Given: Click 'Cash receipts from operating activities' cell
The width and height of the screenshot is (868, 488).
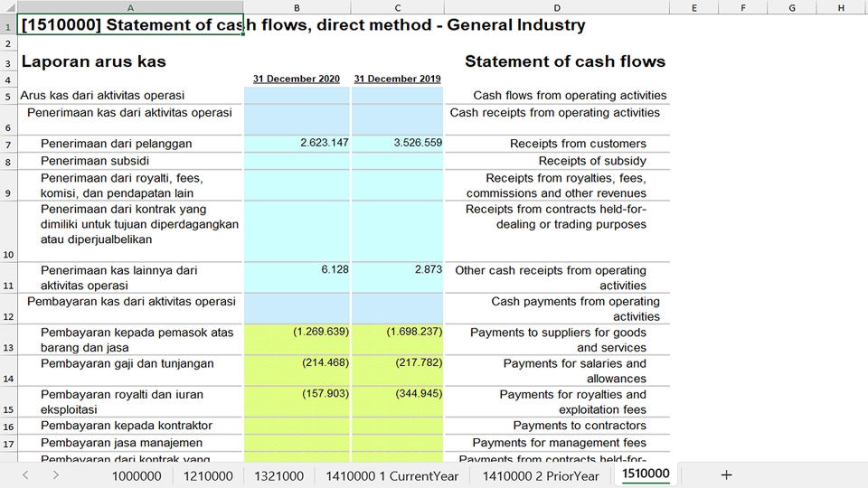Looking at the screenshot, I should [557, 119].
